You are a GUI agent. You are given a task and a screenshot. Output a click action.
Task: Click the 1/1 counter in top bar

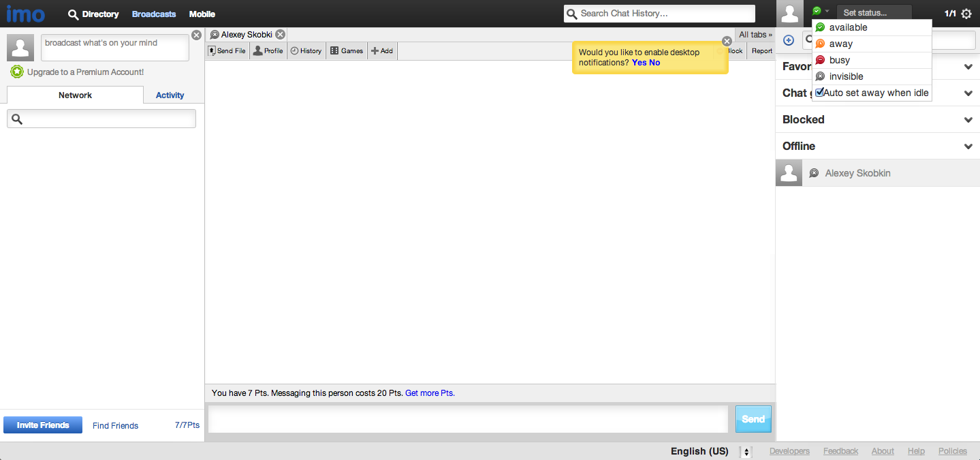click(950, 14)
